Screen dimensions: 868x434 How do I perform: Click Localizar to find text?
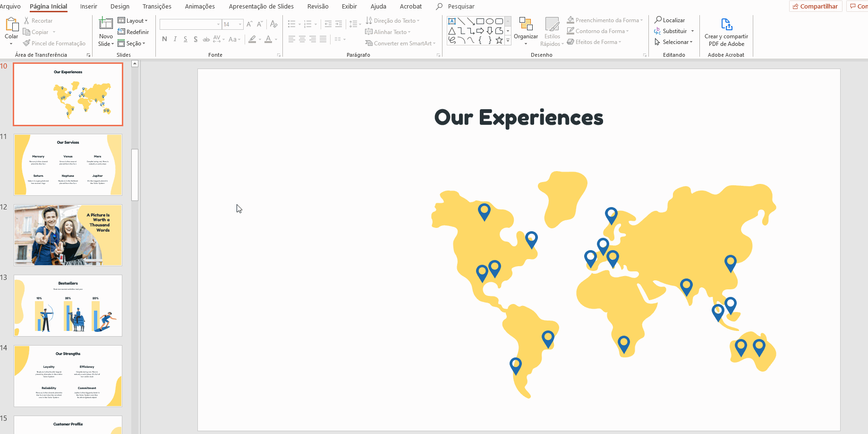670,20
